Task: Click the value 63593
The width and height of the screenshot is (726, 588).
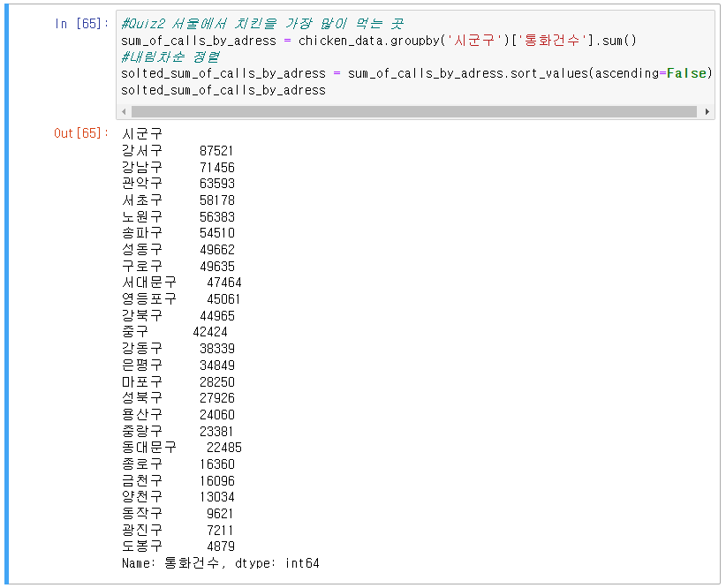Action: coord(217,184)
